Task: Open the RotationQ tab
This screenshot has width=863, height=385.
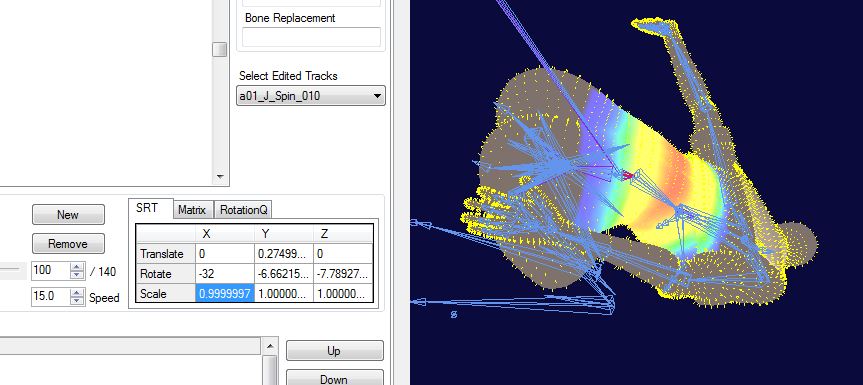Action: (x=243, y=210)
